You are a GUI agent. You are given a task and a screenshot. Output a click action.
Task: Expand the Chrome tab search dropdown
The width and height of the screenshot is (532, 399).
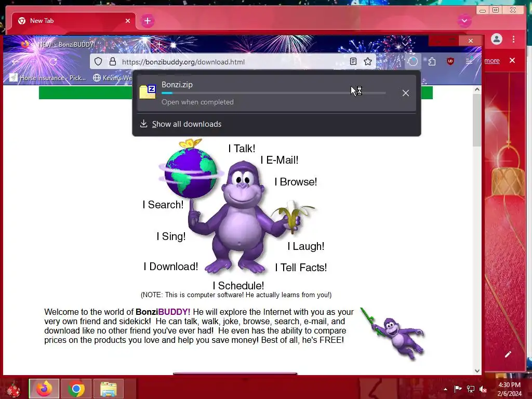(464, 21)
